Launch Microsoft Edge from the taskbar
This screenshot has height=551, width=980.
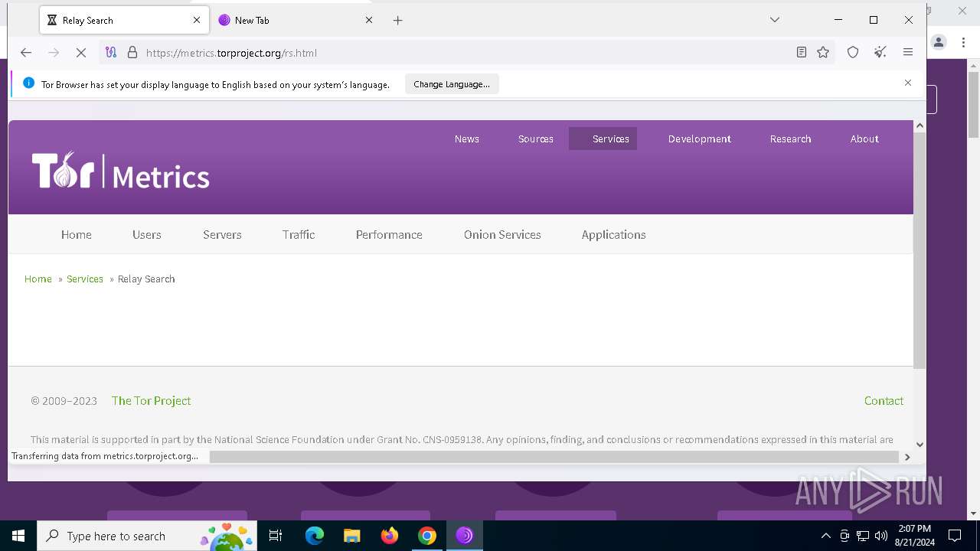[315, 536]
